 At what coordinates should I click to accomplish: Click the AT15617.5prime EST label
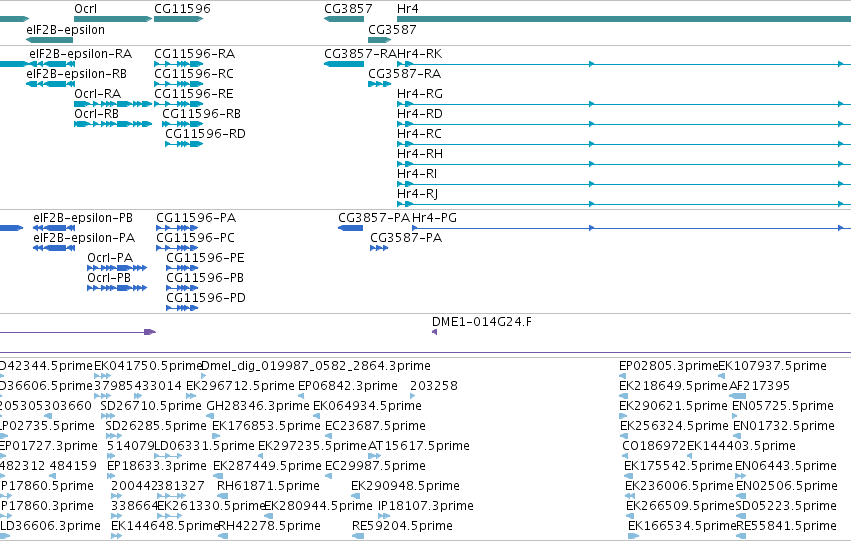[419, 447]
